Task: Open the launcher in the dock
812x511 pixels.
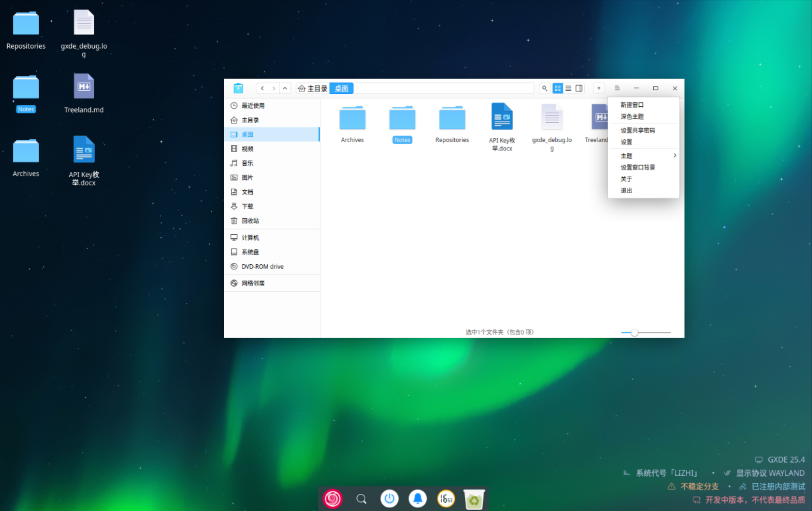Action: point(332,499)
